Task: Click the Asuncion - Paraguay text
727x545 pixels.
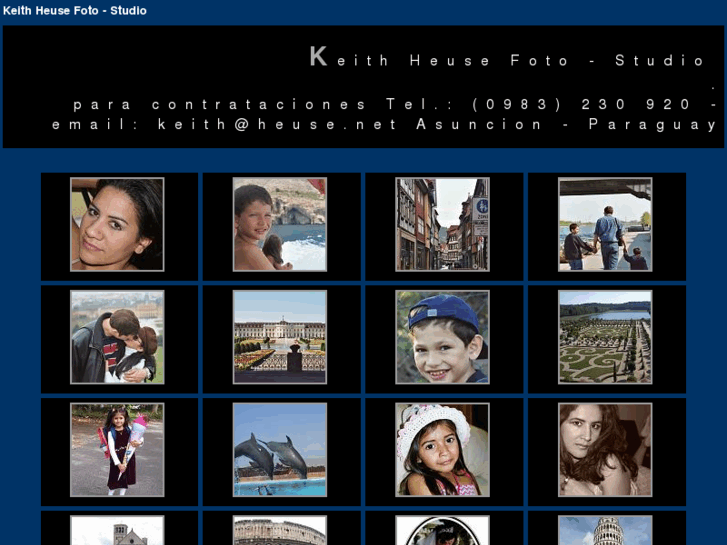Action: [x=567, y=125]
